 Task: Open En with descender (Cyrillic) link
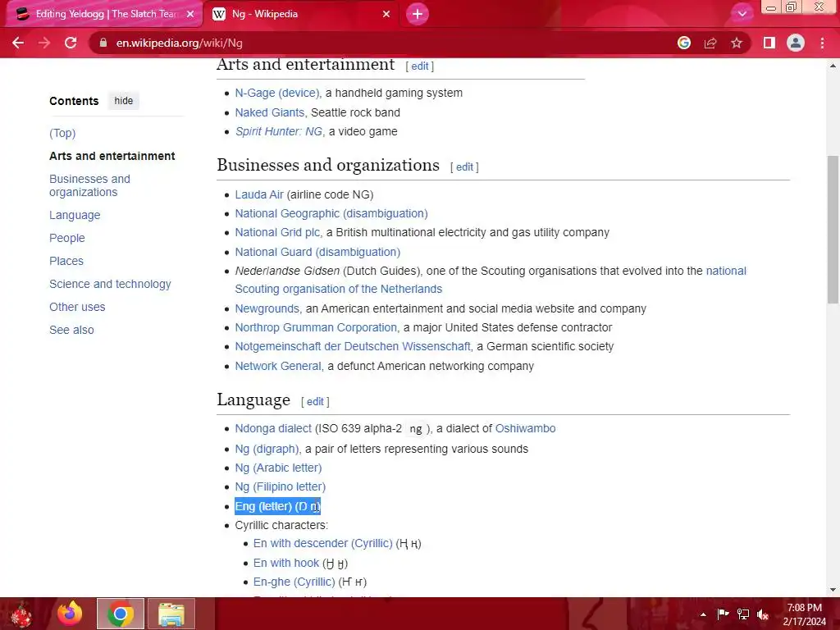point(323,543)
